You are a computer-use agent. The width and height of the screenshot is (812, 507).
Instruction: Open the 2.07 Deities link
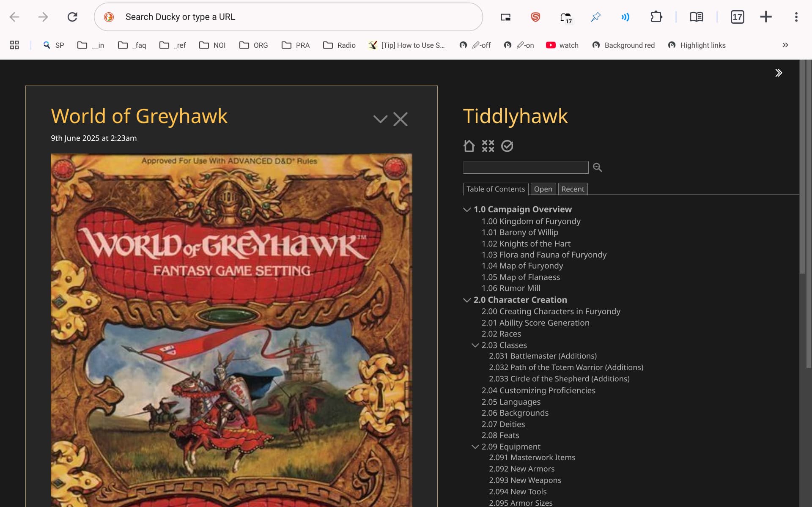[503, 424]
